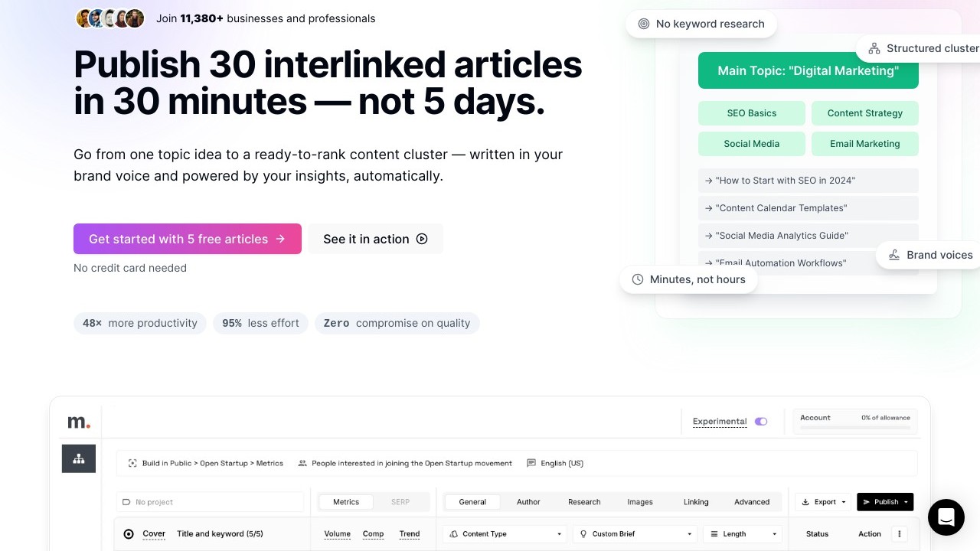
Task: Open the Export dropdown menu
Action: pos(824,502)
